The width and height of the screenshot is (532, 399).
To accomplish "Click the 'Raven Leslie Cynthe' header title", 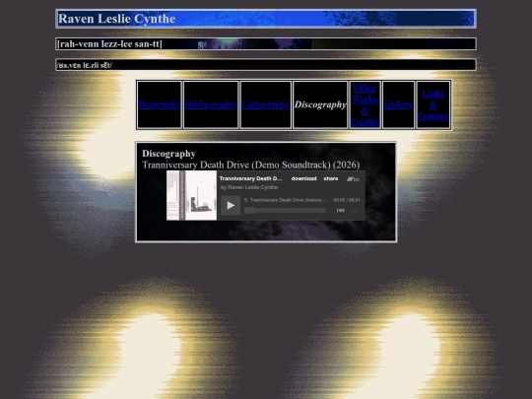I will (116, 19).
